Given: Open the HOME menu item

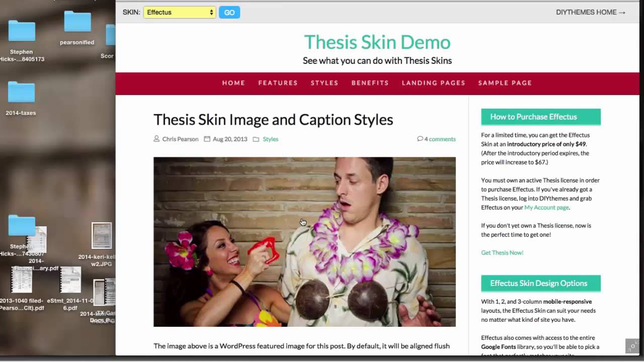Looking at the screenshot, I should 234,83.
